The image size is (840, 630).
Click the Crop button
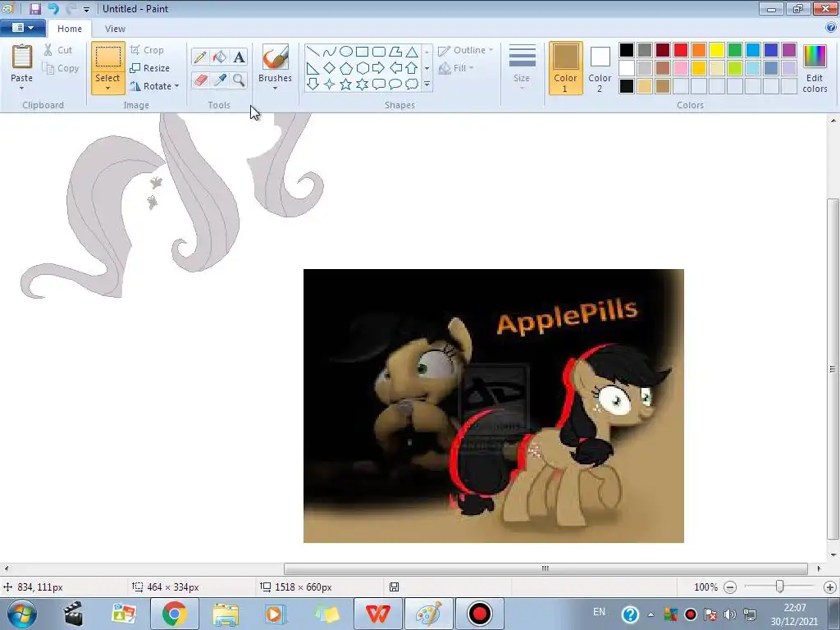tap(147, 50)
